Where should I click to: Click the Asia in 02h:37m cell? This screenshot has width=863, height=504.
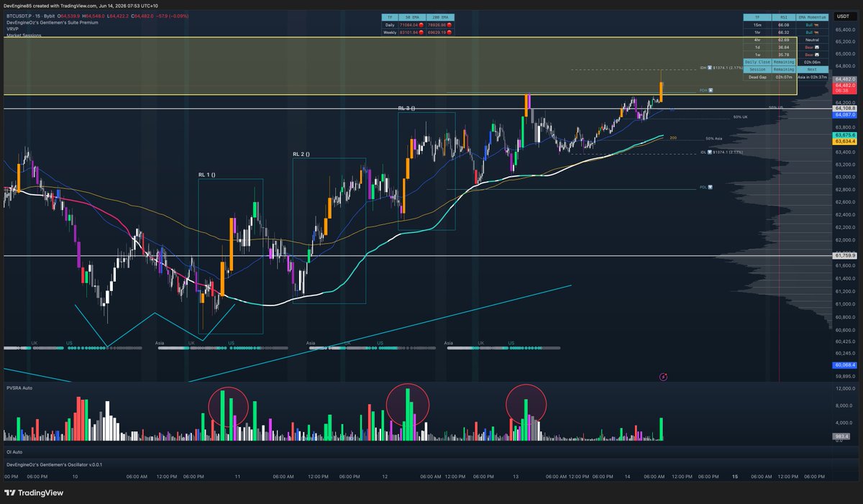(x=812, y=77)
